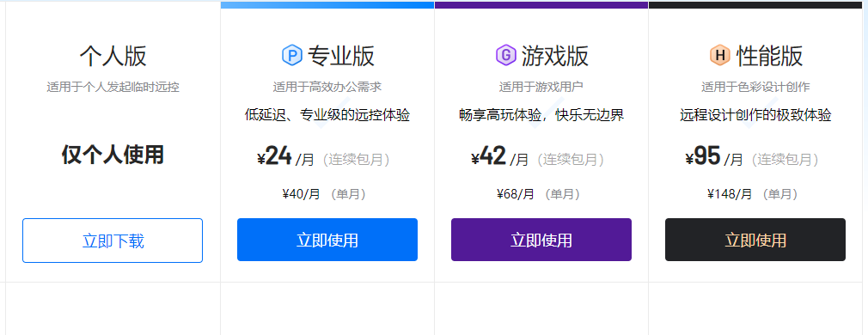Click the ¥42/月 连续包月 price

click(x=537, y=157)
